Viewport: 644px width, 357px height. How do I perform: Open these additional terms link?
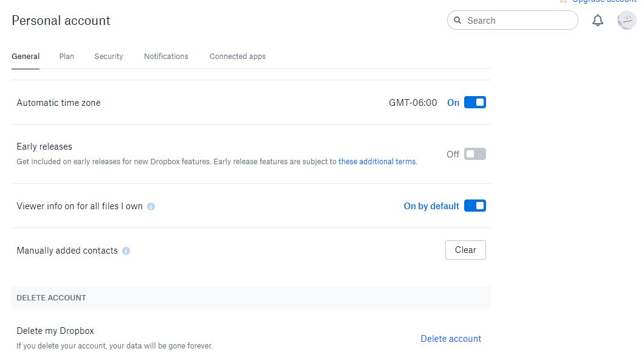pos(377,162)
